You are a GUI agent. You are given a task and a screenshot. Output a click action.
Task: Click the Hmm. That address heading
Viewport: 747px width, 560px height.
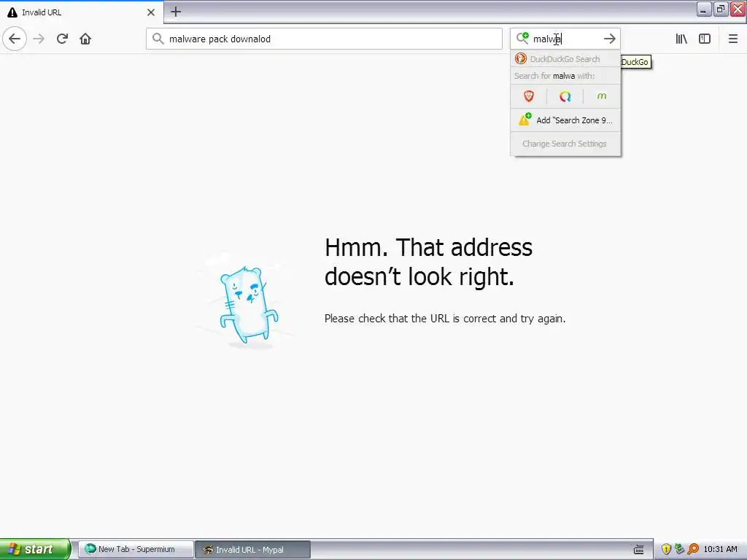428,262
